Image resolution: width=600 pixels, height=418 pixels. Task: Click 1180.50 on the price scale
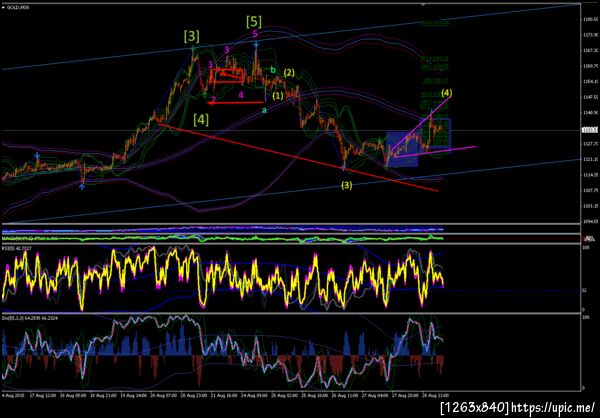(589, 19)
